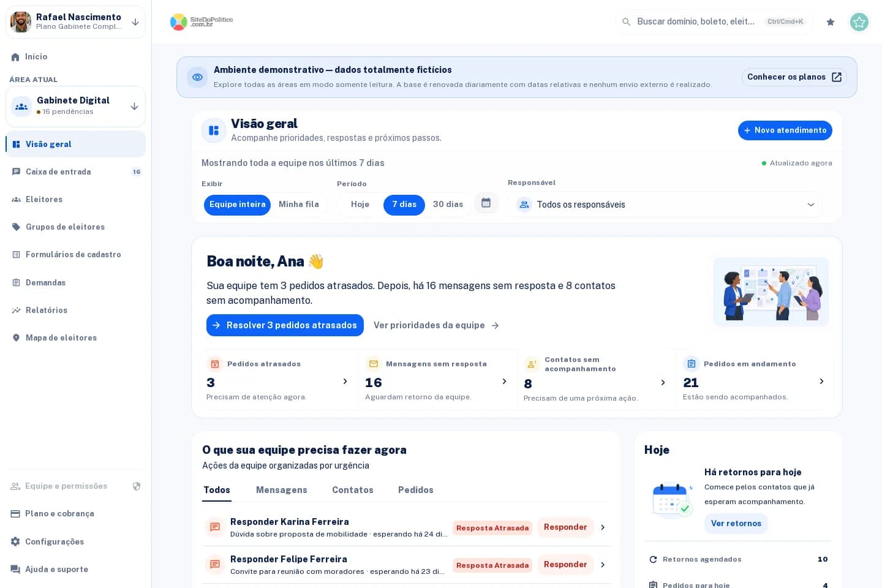
Task: Click the SiteDoPolitico logo
Action: (202, 22)
